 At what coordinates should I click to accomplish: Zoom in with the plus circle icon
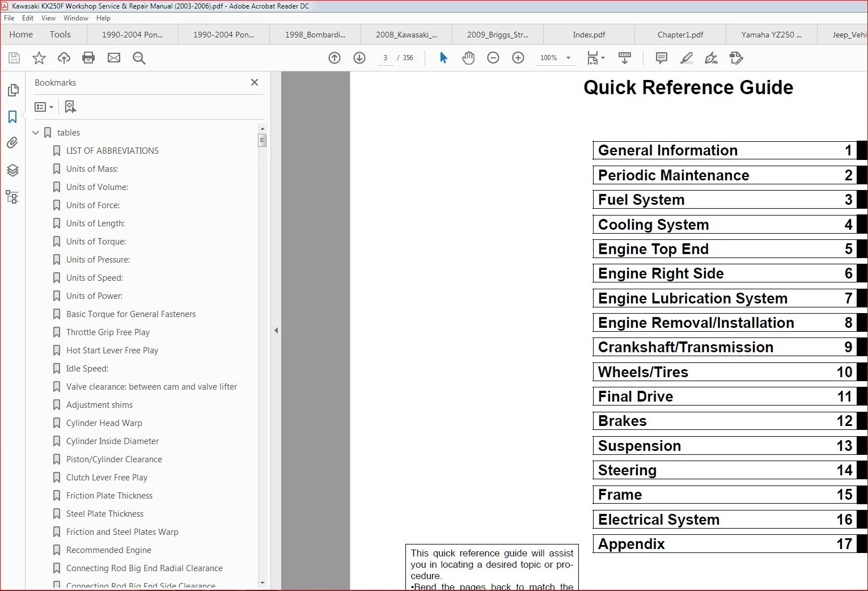[518, 58]
